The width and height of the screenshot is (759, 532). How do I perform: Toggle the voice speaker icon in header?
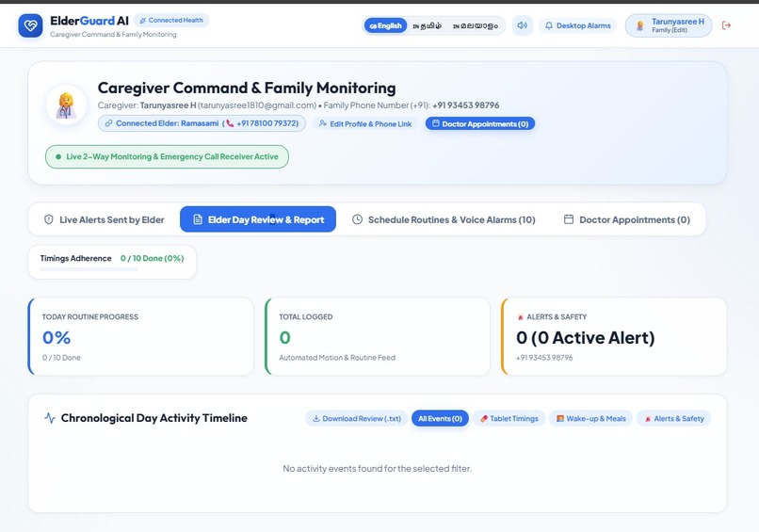click(x=523, y=25)
